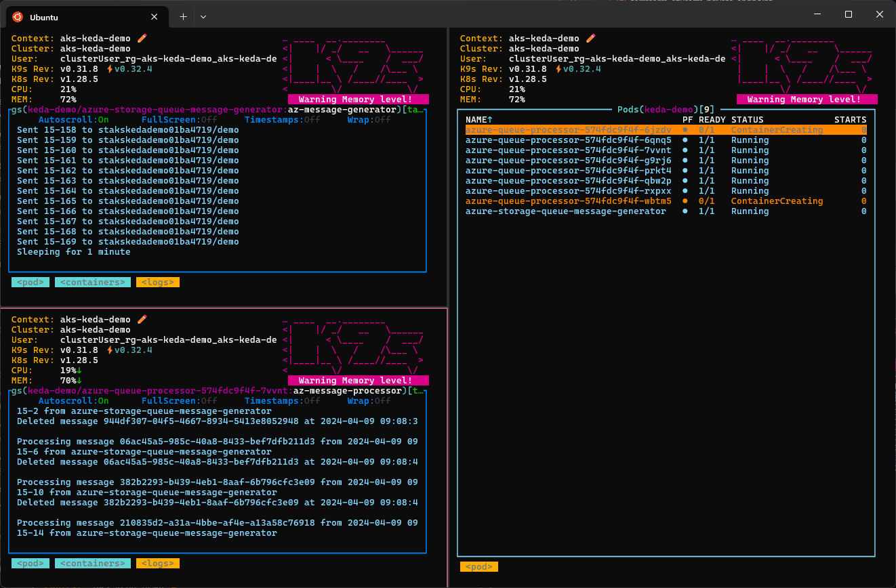The height and width of the screenshot is (588, 896).
Task: Click the log line beginning "Processing message 382b2293"
Action: click(218, 482)
